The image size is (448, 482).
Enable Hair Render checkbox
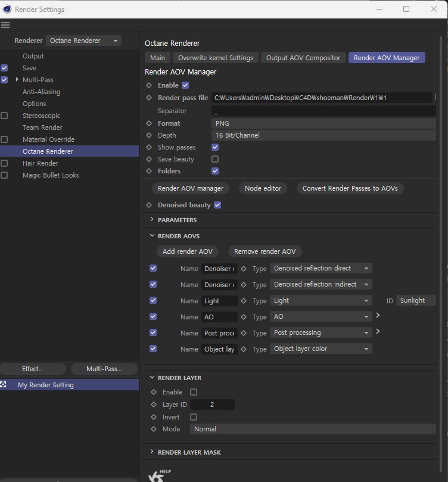[4, 163]
